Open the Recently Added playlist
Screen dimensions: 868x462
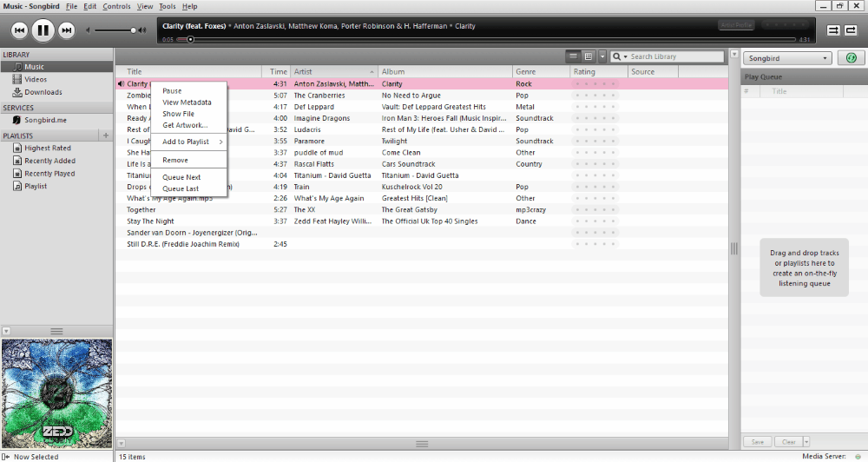(56, 161)
